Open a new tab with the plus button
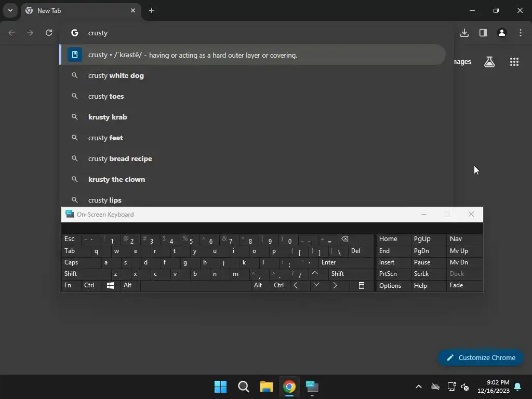This screenshot has height=399, width=532. coord(152,10)
